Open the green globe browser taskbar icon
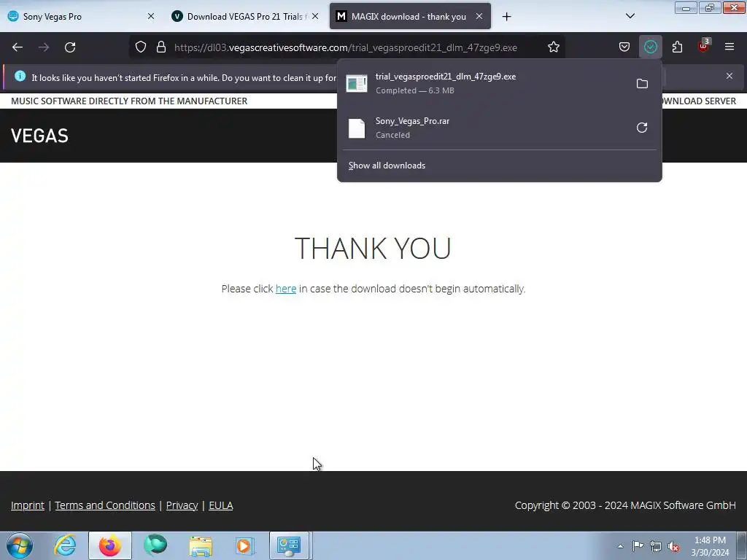The height and width of the screenshot is (560, 747). (155, 545)
